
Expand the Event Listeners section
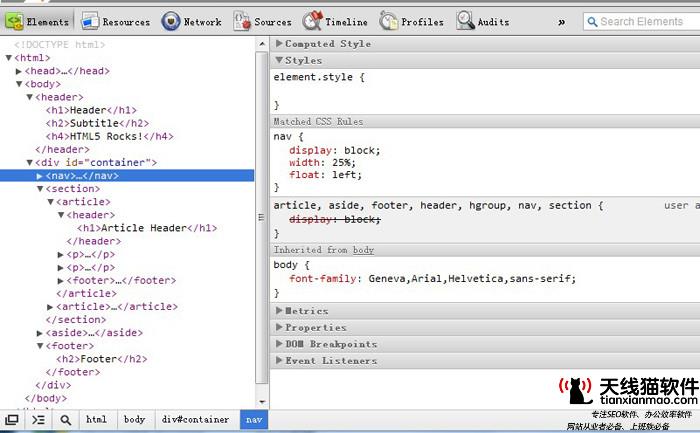[279, 360]
